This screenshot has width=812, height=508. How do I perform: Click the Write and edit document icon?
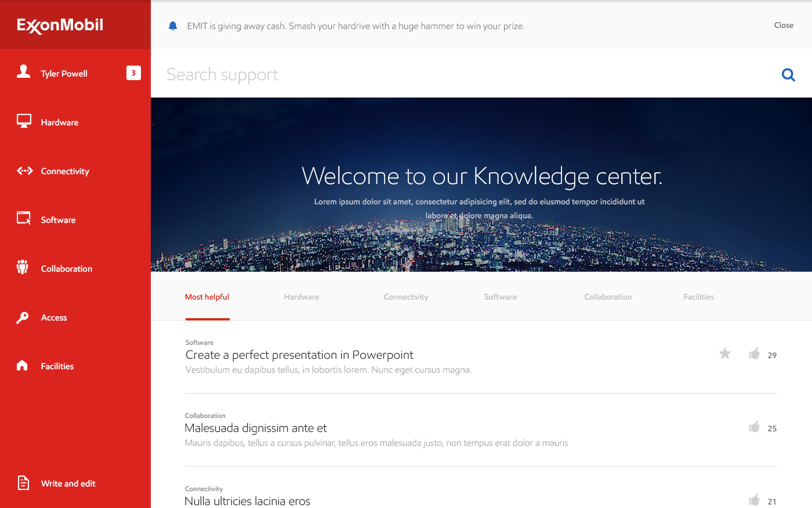tap(24, 482)
